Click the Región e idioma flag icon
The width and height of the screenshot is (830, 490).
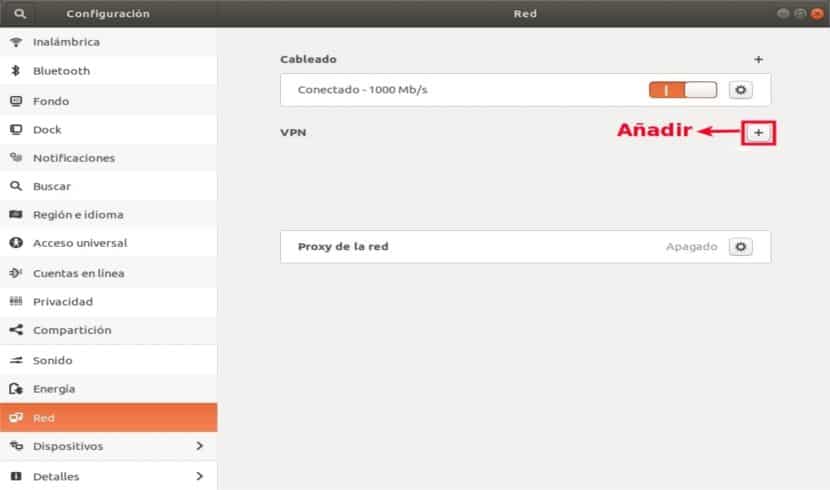pyautogui.click(x=16, y=214)
